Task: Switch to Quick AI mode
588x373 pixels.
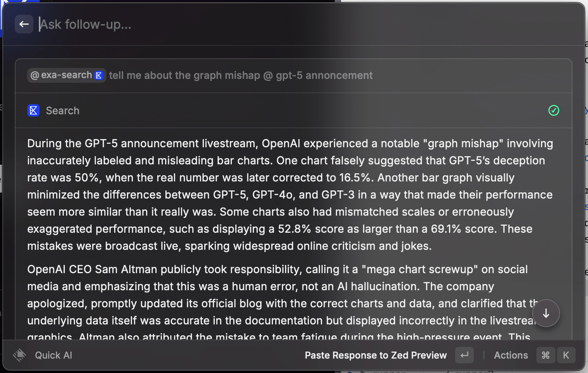Action: pos(53,355)
